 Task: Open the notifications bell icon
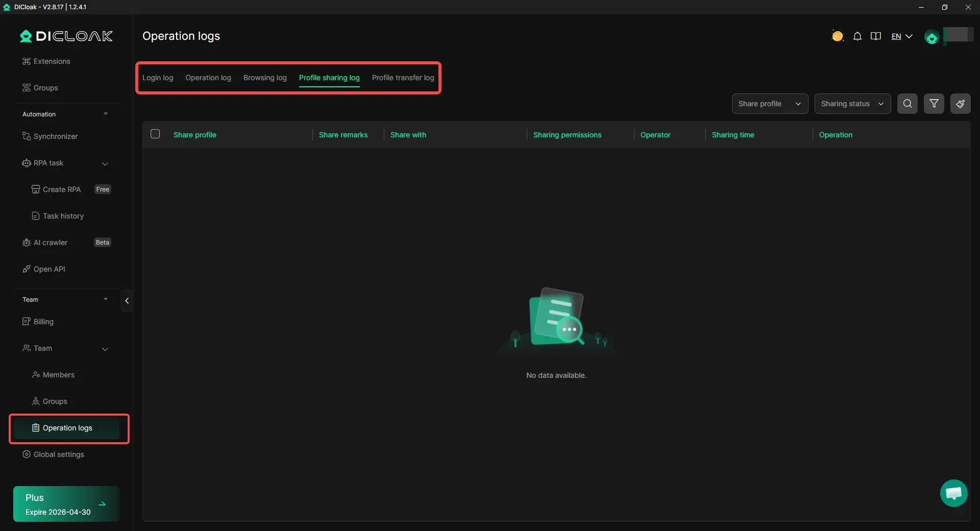(x=857, y=36)
